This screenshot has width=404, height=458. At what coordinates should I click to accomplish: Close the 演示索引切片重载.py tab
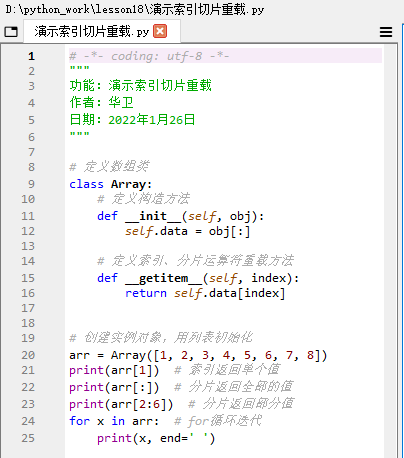[160, 31]
